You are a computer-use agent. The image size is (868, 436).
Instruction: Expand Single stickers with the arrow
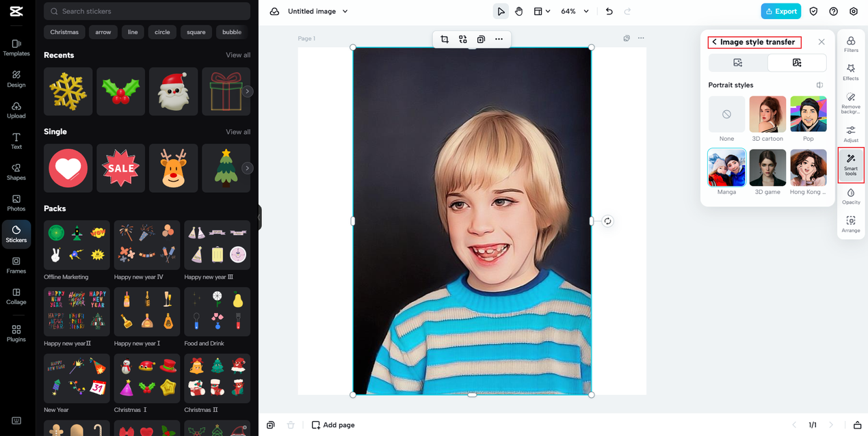(248, 168)
